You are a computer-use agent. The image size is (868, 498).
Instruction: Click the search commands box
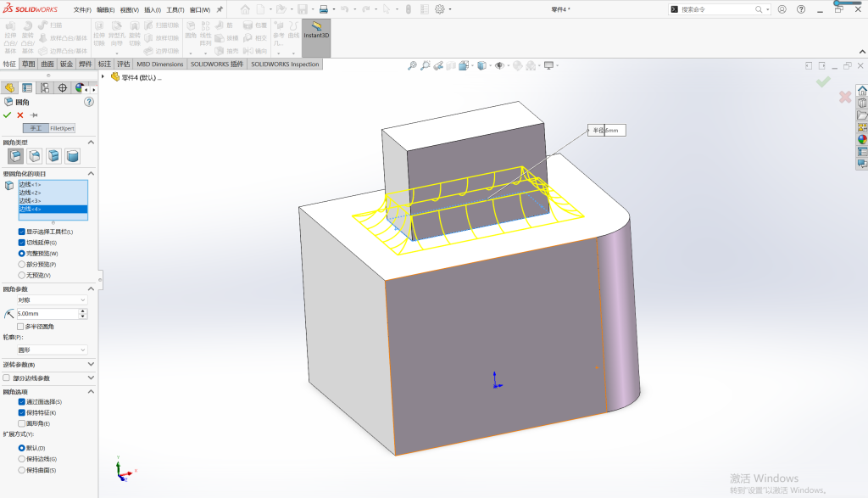click(x=717, y=9)
